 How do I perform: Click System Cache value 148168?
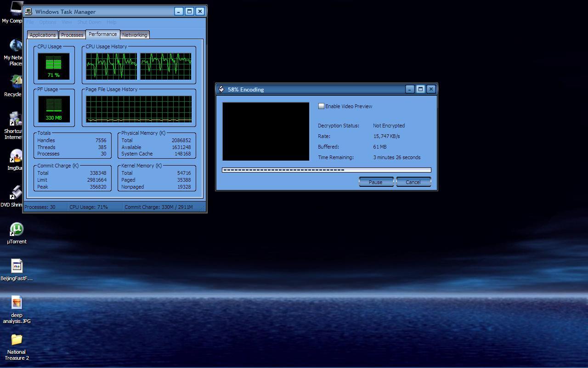pyautogui.click(x=182, y=154)
